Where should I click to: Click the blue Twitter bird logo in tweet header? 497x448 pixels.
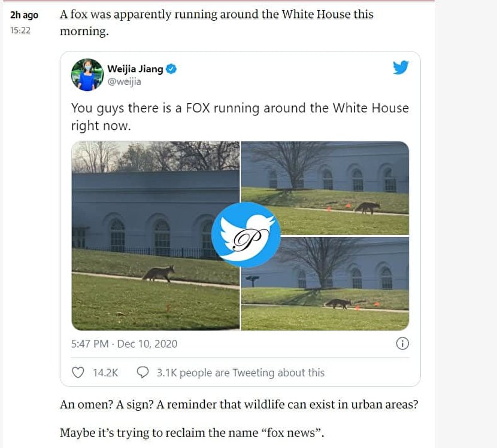(x=401, y=68)
